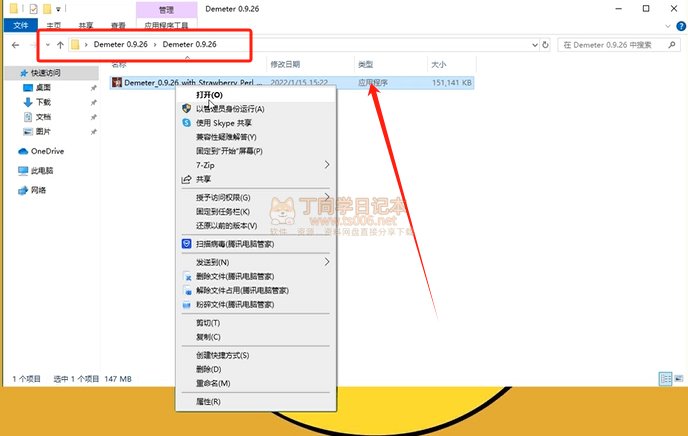
Task: Choose 打开(O) from the context menu
Action: click(256, 95)
